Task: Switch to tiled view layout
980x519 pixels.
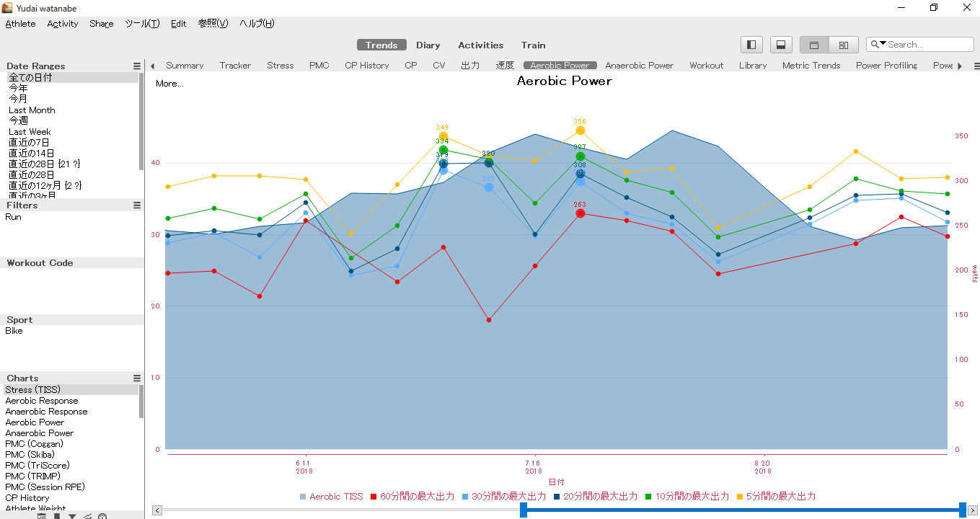Action: (844, 45)
